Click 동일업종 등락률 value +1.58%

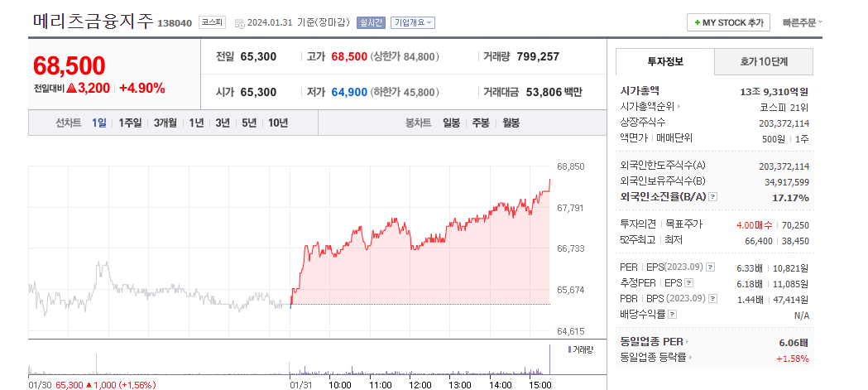(x=792, y=359)
